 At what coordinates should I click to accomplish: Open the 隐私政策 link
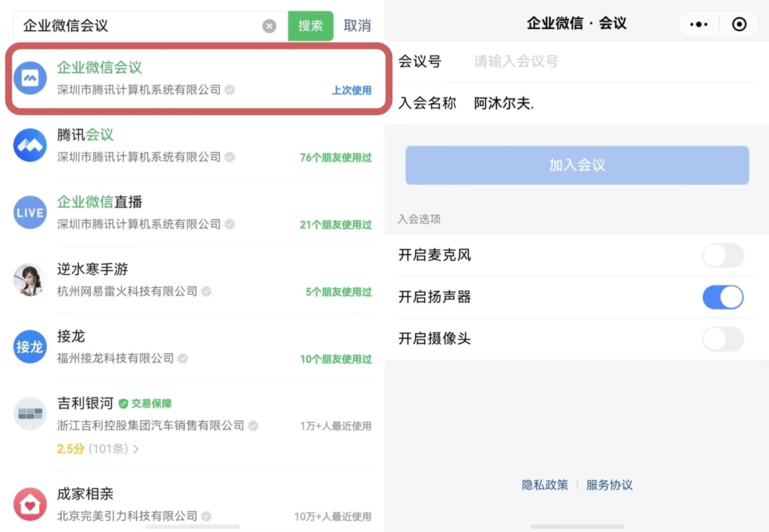[x=545, y=485]
